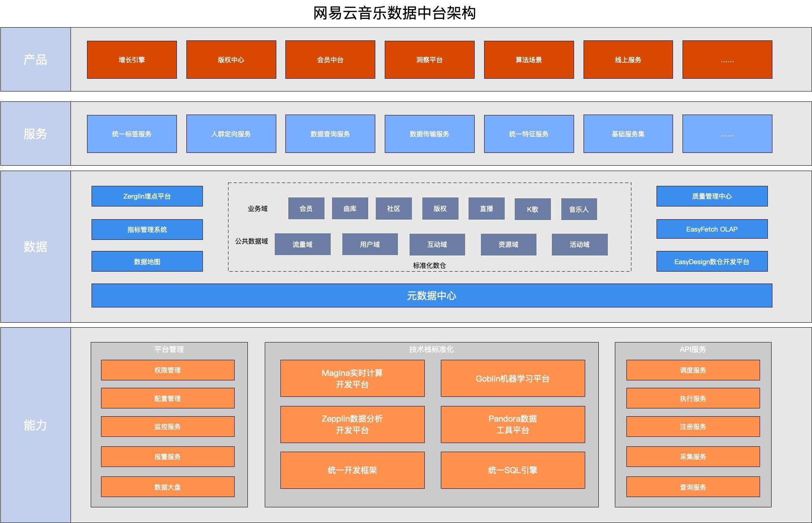
Task: Open the 指标管理系统 block
Action: point(147,230)
